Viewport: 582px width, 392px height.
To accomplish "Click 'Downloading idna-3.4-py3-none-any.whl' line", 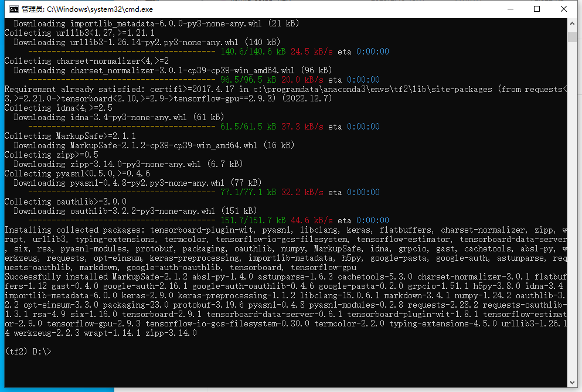I will point(119,117).
